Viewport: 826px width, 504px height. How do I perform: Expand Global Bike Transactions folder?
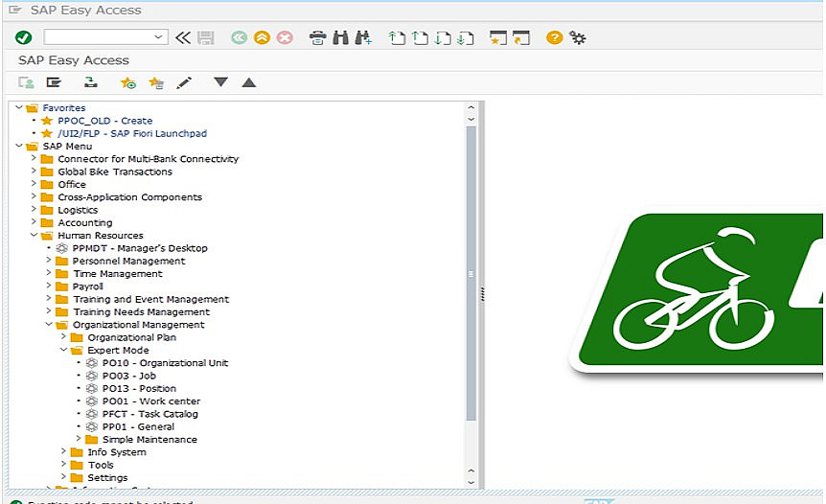pos(34,171)
